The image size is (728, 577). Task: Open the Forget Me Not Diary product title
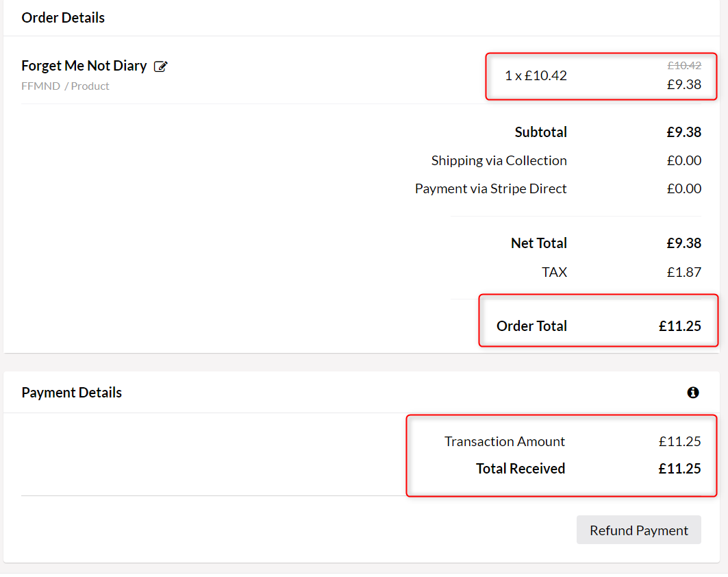[x=84, y=66]
